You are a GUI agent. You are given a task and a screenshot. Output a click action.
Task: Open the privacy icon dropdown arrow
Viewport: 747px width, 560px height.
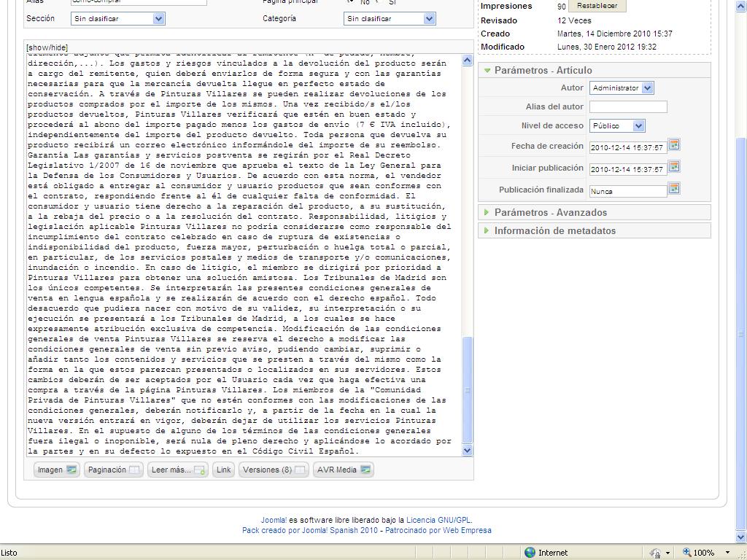pos(667,553)
